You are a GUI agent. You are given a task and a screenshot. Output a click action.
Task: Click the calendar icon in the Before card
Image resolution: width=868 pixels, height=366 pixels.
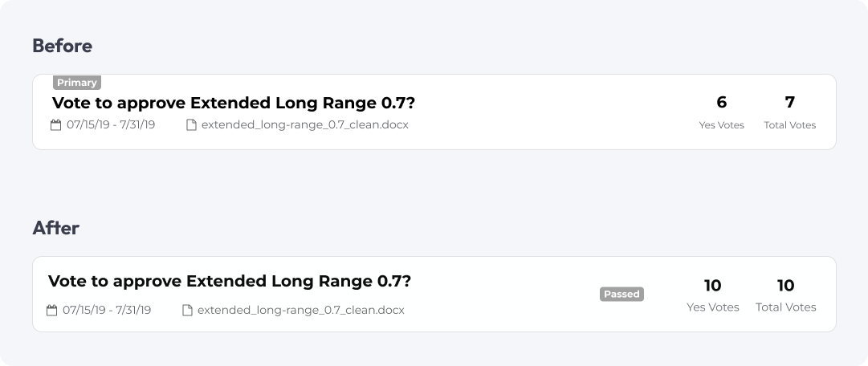[55, 125]
